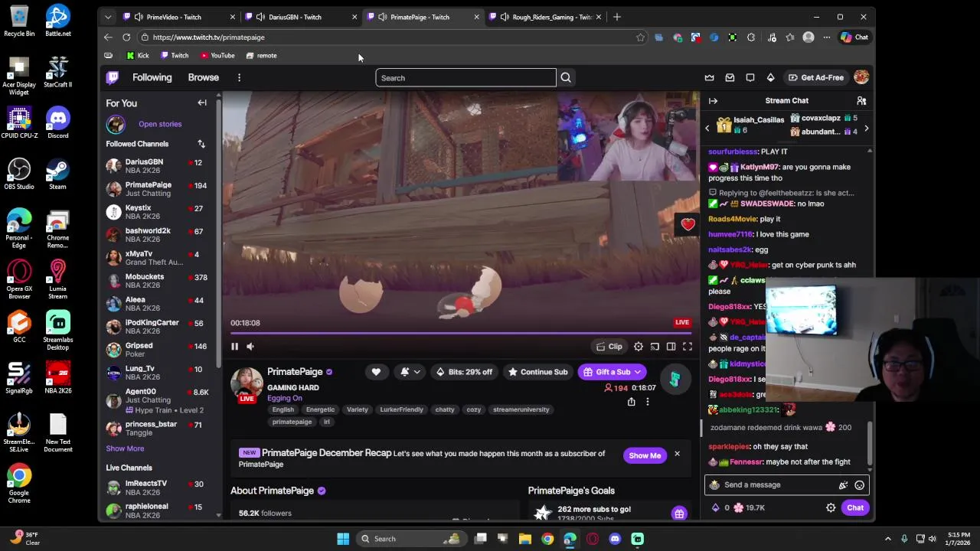The width and height of the screenshot is (980, 551).
Task: Open Egging On game category link
Action: click(285, 398)
